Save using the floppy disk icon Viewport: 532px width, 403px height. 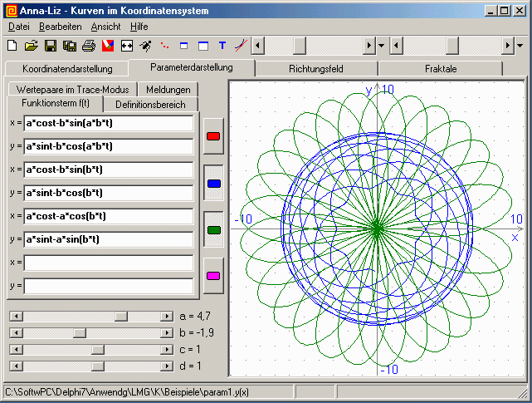pos(50,45)
